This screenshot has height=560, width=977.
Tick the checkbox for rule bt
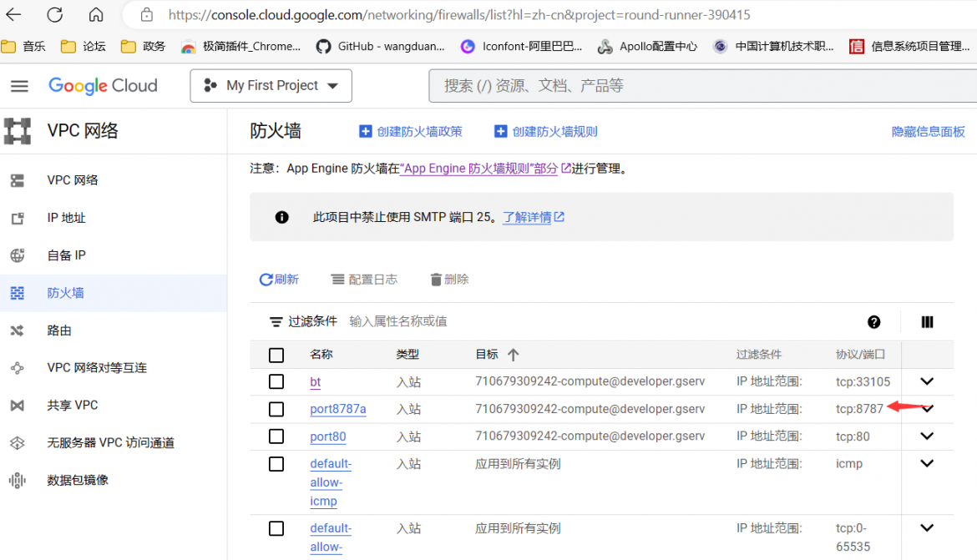click(276, 381)
